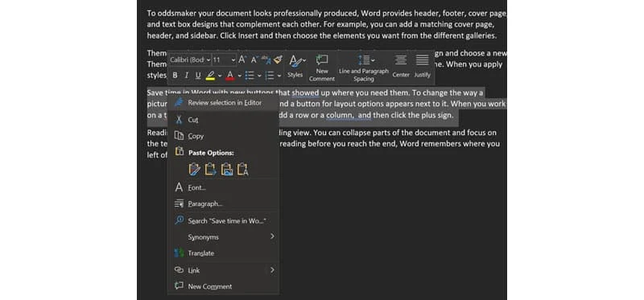
Task: Apply red font color
Action: coord(230,76)
